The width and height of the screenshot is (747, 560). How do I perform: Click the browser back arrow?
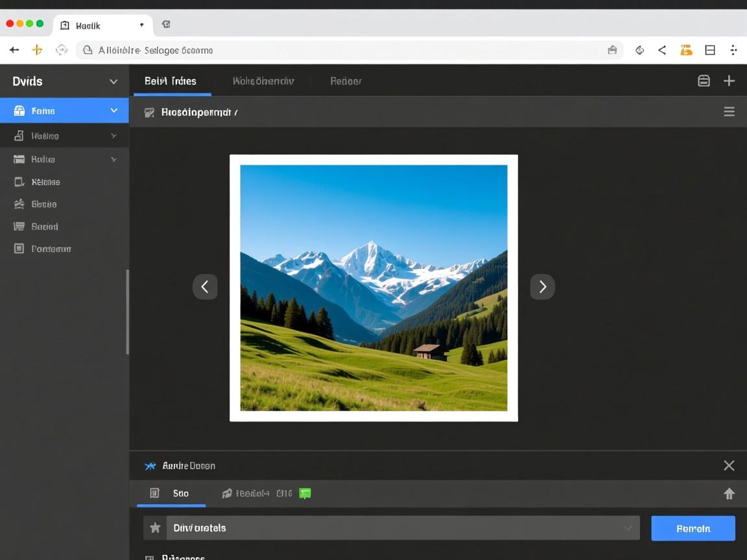tap(14, 50)
